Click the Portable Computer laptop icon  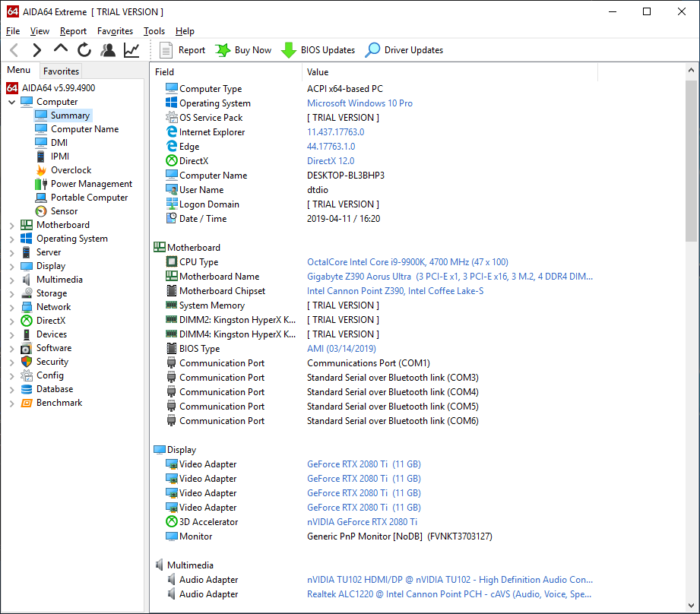click(x=41, y=198)
